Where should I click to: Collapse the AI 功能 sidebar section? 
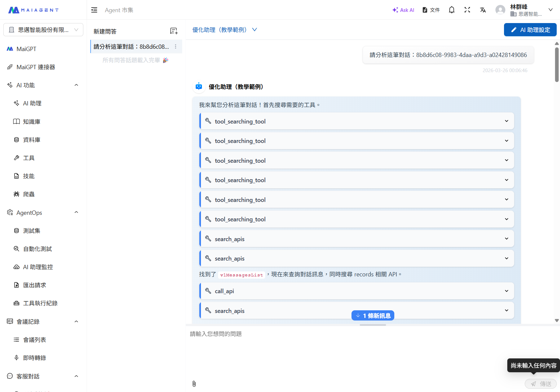tap(76, 85)
